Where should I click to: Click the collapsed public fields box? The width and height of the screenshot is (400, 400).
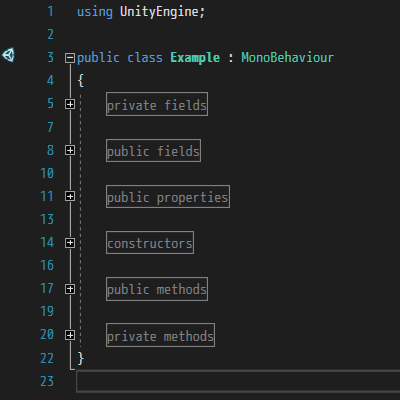[x=153, y=151]
